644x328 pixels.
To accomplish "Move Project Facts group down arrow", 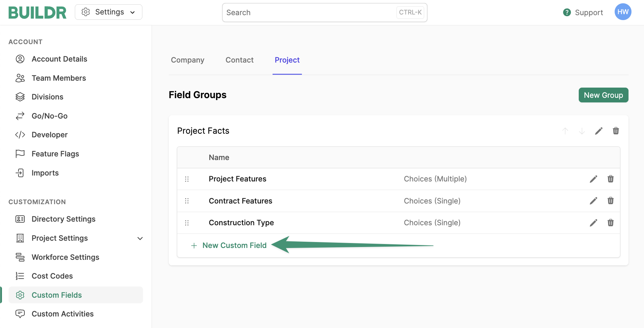I will click(582, 131).
